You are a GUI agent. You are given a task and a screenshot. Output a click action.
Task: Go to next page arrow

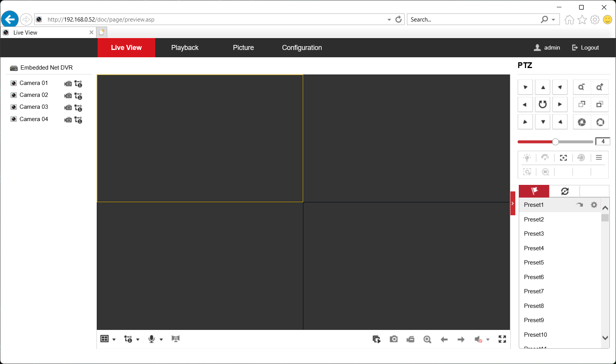pos(461,339)
